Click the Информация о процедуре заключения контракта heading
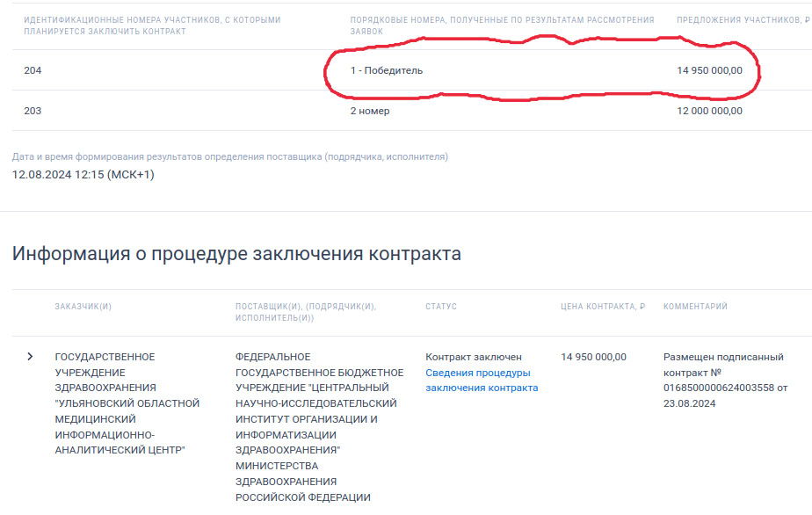812x515 pixels. coord(236,254)
